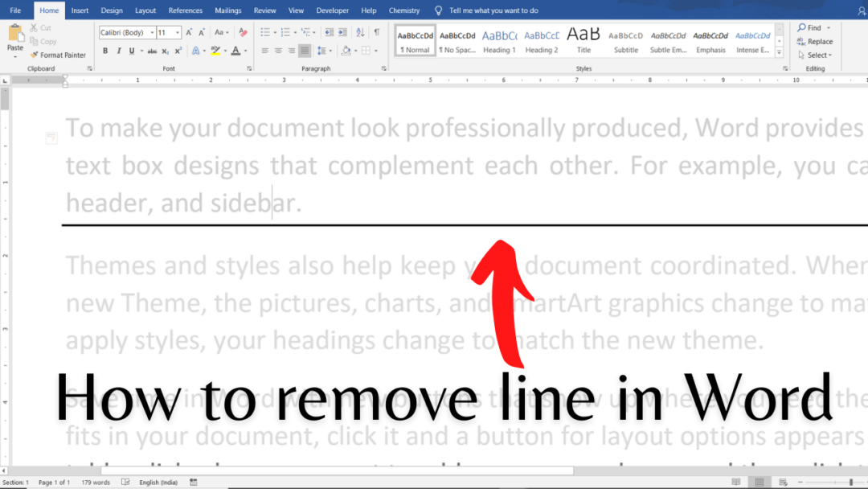The height and width of the screenshot is (489, 868).
Task: Apply the Text Highlight Color
Action: point(217,50)
